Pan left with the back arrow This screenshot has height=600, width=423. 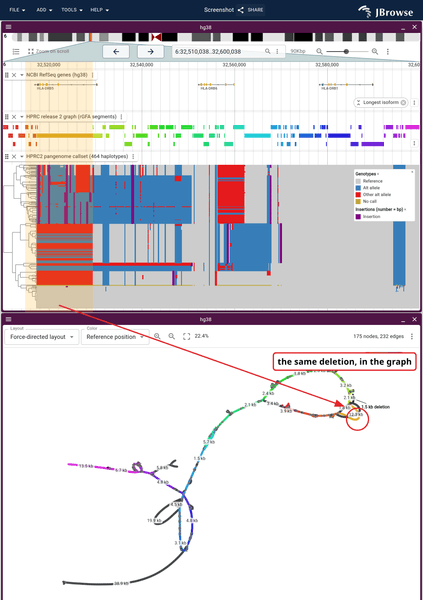point(116,52)
